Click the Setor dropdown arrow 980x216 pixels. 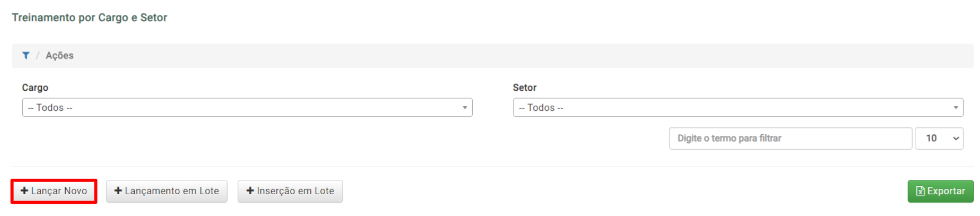(x=956, y=107)
